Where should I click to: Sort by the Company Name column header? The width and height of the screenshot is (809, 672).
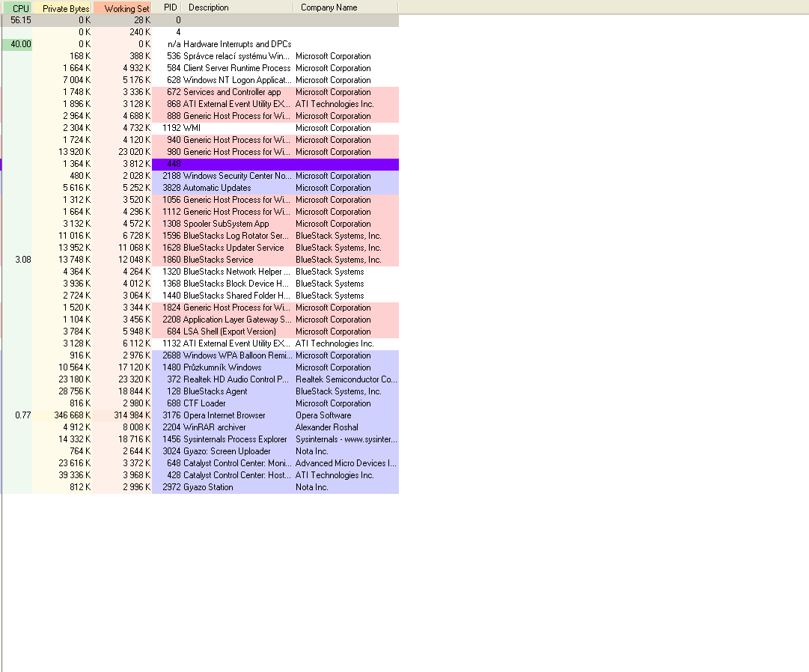pos(346,7)
